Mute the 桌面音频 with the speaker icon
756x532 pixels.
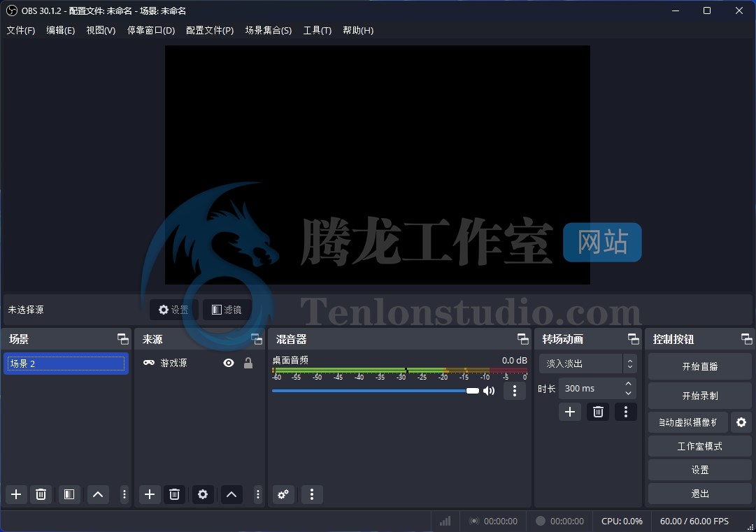click(x=489, y=391)
